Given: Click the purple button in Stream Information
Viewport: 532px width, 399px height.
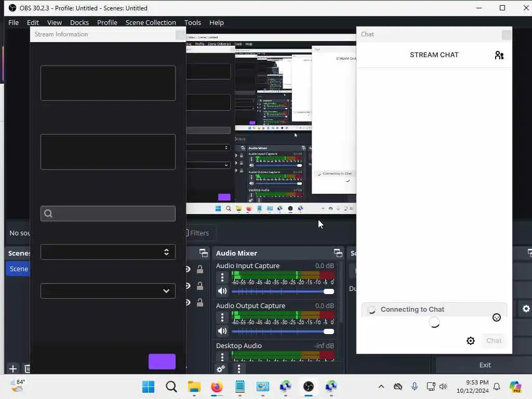Looking at the screenshot, I should [x=162, y=362].
